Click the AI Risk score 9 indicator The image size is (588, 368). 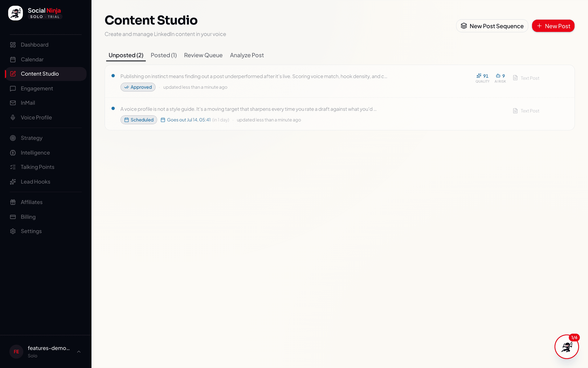[500, 78]
